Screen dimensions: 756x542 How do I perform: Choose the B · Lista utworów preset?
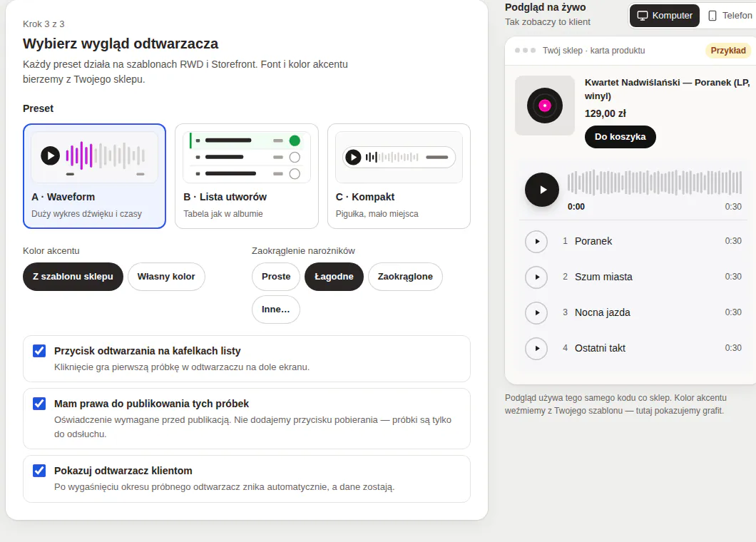247,176
